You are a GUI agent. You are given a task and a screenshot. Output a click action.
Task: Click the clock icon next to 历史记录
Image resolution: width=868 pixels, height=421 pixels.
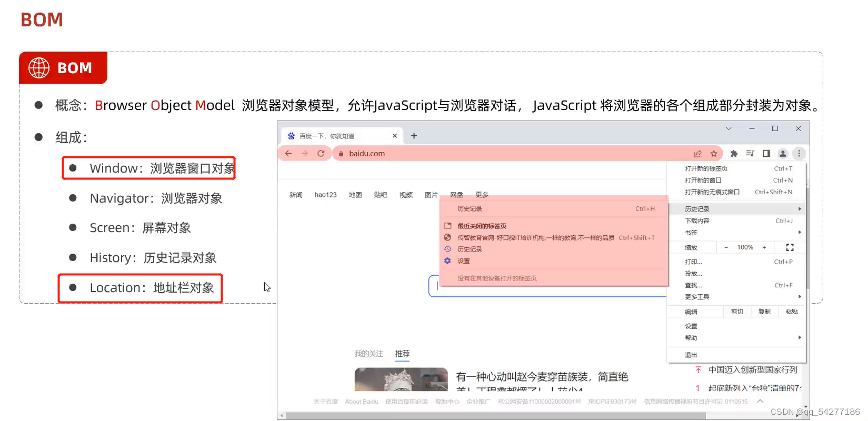click(x=447, y=249)
